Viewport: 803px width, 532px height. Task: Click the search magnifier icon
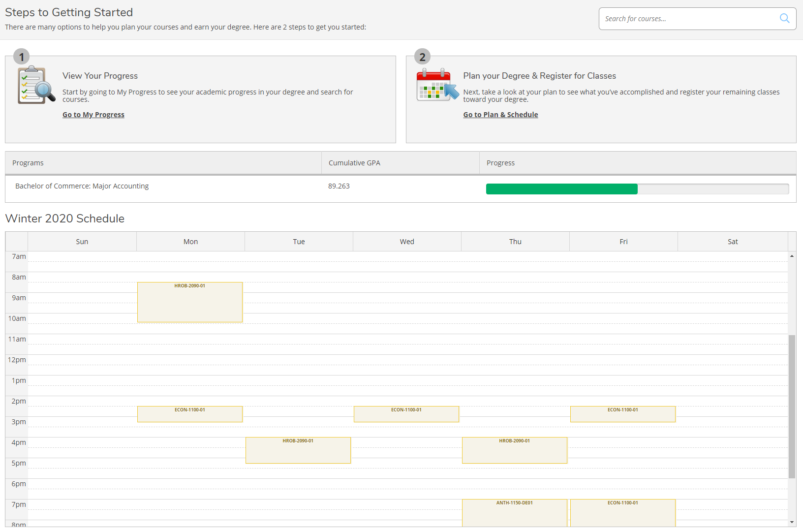point(784,19)
